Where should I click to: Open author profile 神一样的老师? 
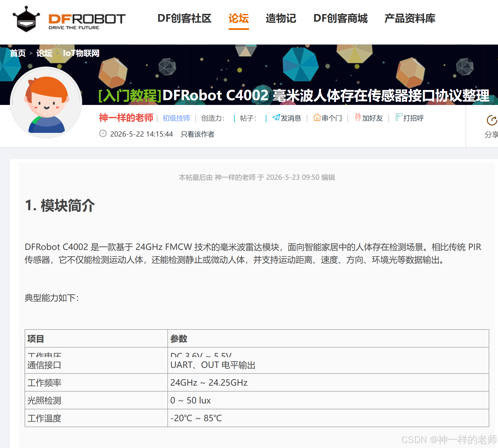click(x=126, y=118)
